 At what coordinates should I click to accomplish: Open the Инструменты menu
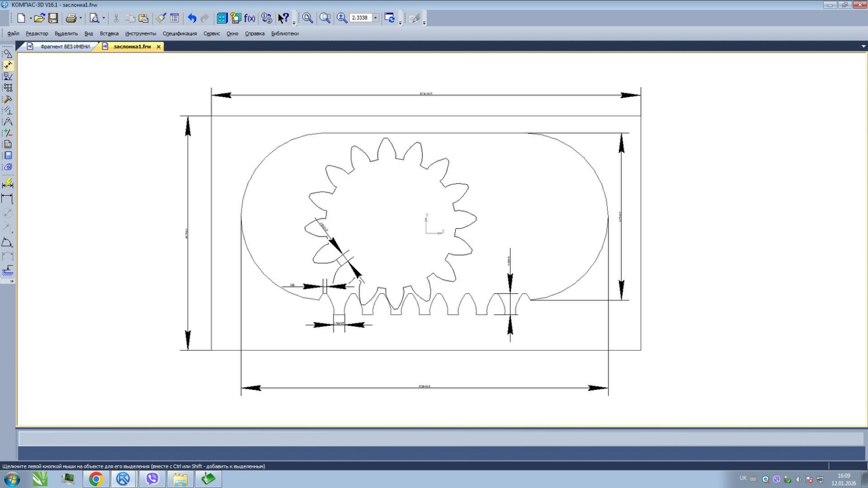[141, 34]
